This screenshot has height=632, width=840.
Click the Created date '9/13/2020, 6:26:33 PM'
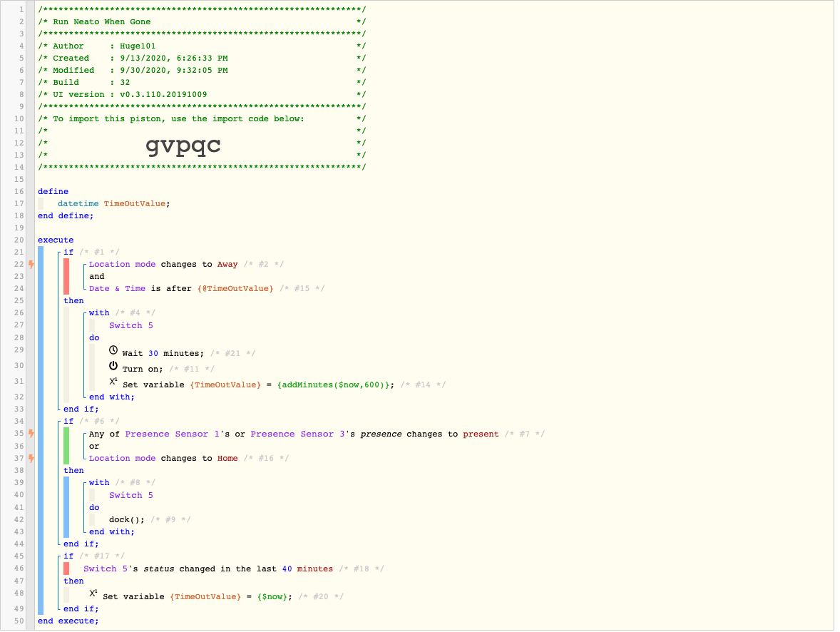[x=173, y=58]
